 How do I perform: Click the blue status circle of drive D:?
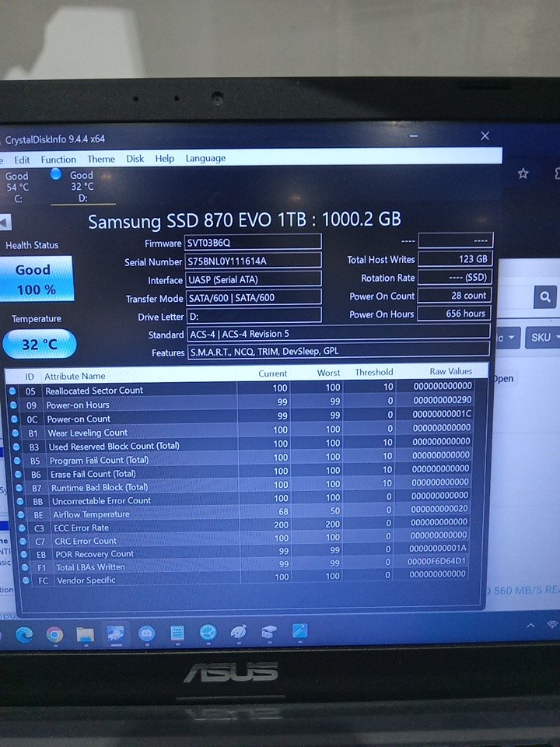point(56,174)
